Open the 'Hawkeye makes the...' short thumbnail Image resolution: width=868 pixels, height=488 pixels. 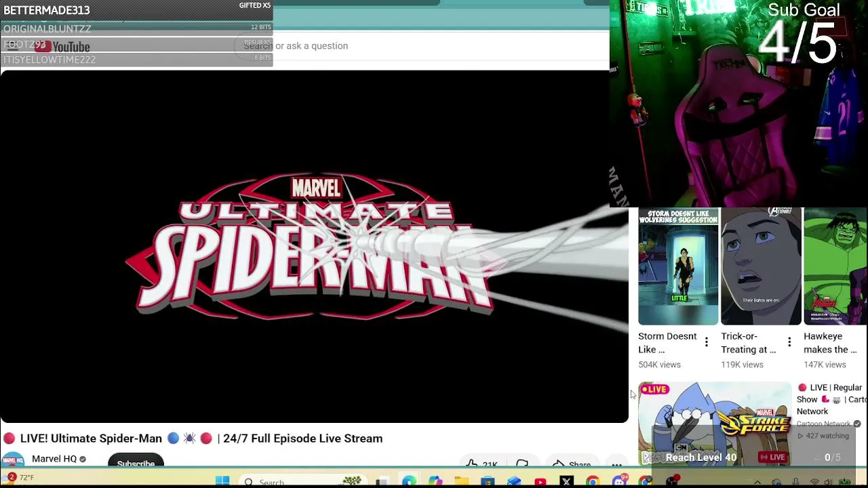pos(835,266)
